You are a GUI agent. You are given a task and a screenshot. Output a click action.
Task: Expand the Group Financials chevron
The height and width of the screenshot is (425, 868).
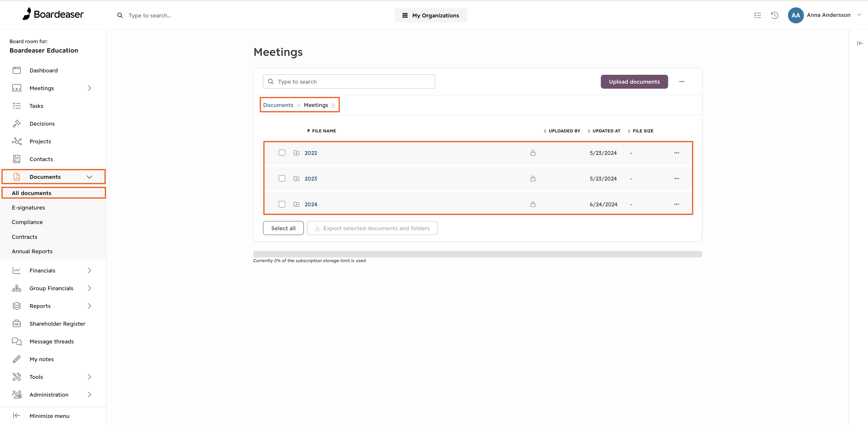point(89,288)
